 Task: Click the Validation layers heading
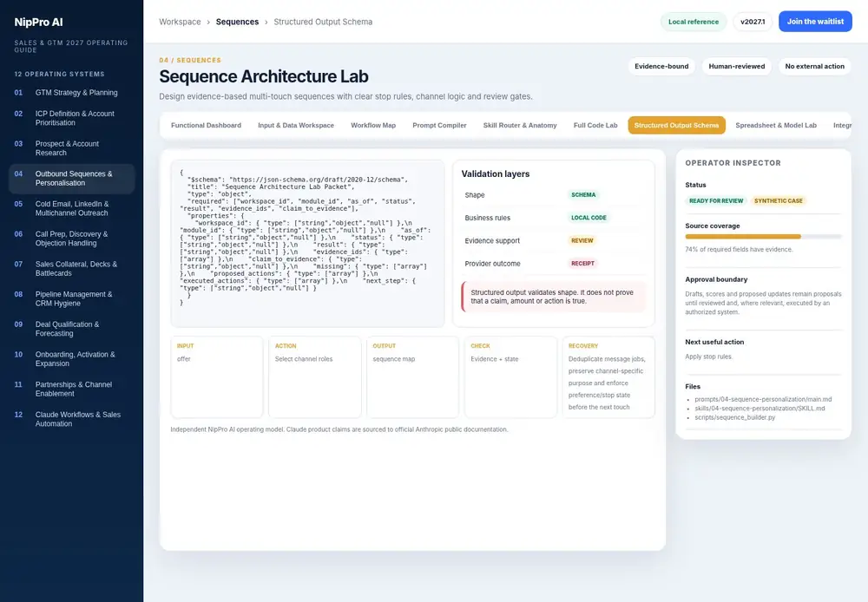coord(496,173)
